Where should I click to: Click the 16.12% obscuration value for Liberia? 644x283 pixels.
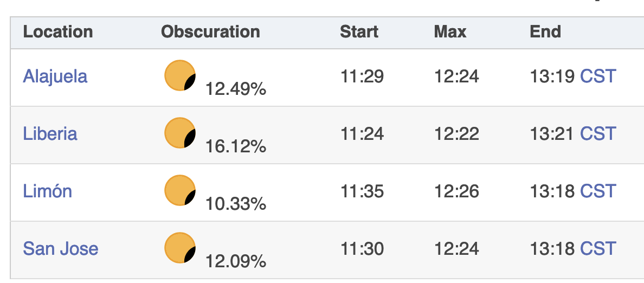[236, 146]
